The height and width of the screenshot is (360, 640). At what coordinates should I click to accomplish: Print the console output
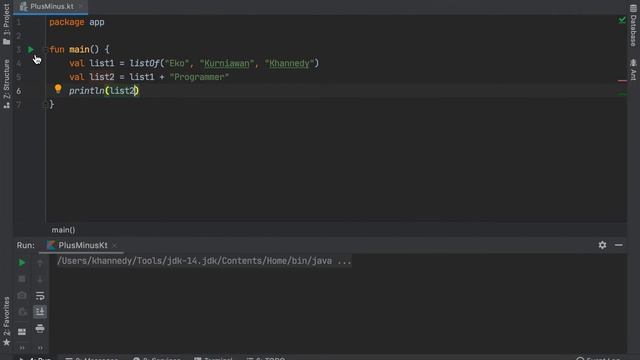(40, 328)
